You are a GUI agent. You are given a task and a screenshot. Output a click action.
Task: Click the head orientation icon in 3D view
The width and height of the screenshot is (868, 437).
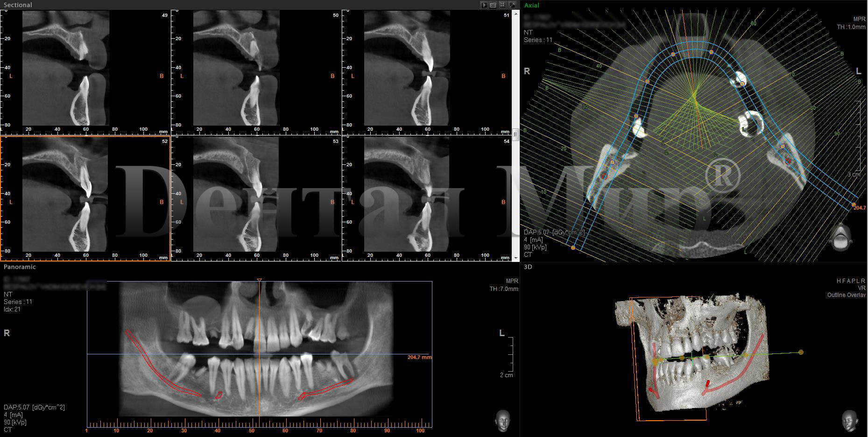click(849, 421)
